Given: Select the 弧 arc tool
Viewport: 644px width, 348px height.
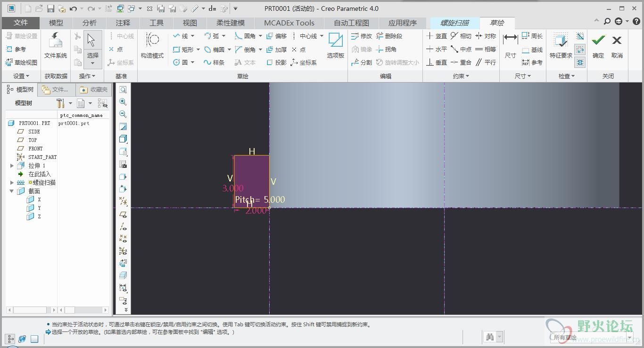Looking at the screenshot, I should (x=212, y=36).
